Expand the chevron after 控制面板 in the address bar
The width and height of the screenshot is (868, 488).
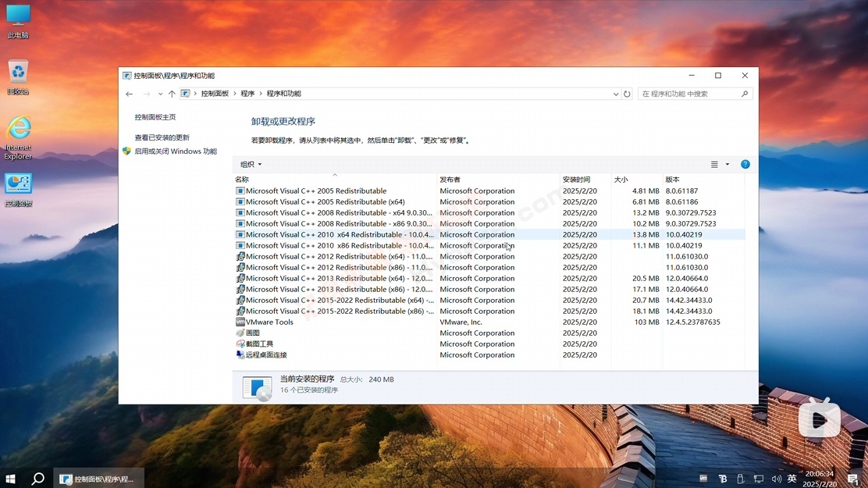click(235, 94)
